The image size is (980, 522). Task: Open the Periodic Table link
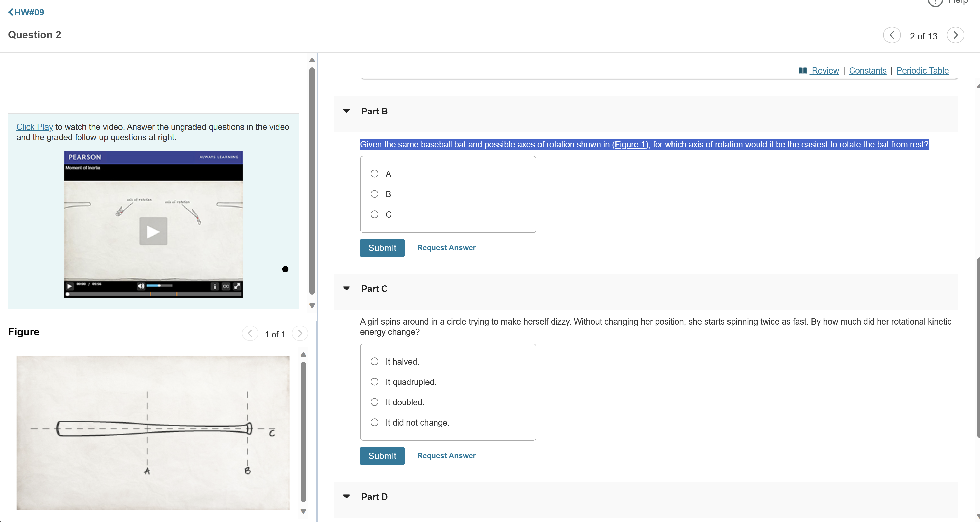[x=922, y=71]
